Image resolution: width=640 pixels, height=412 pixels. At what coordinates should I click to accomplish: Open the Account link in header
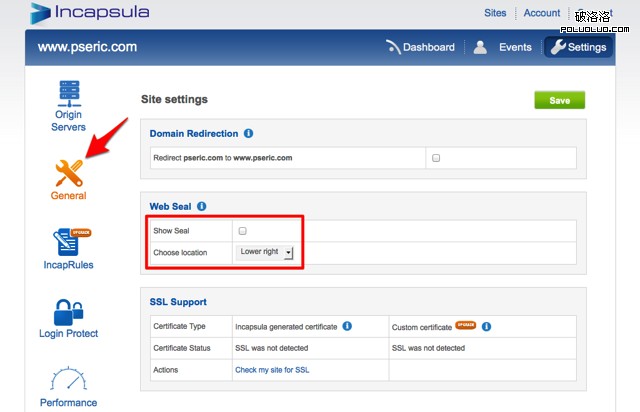click(541, 13)
